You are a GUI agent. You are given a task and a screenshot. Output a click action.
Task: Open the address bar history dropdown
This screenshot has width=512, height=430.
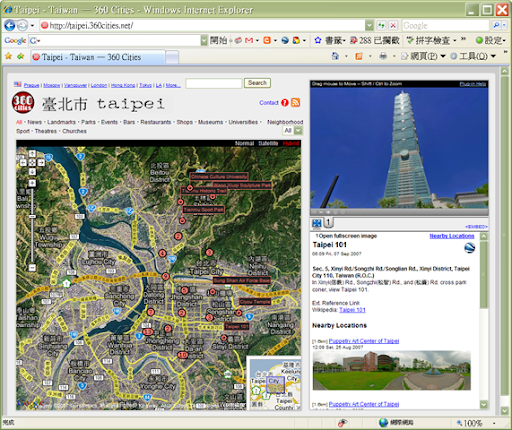(x=369, y=25)
